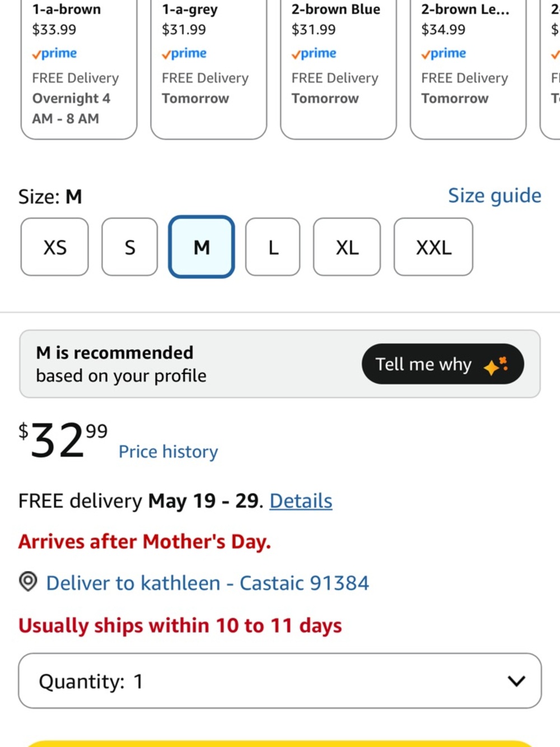Image resolution: width=560 pixels, height=747 pixels.
Task: Click the Quantity dropdown chevron arrow
Action: coord(516,681)
